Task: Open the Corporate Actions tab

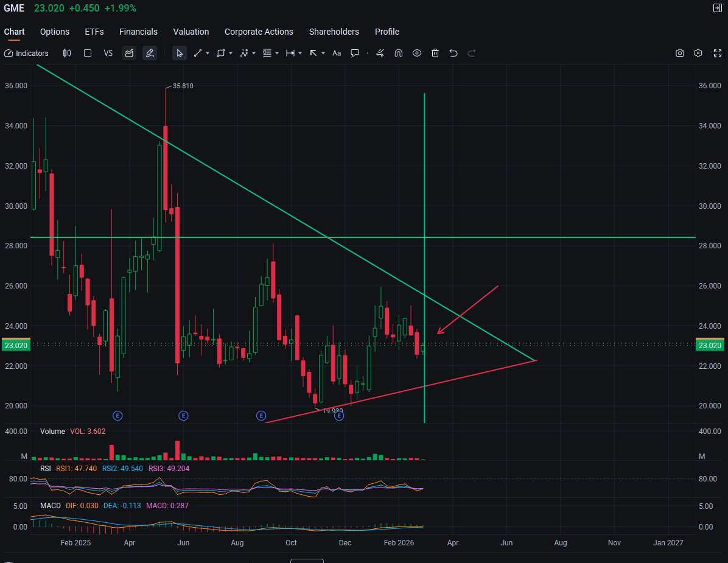Action: pos(259,32)
